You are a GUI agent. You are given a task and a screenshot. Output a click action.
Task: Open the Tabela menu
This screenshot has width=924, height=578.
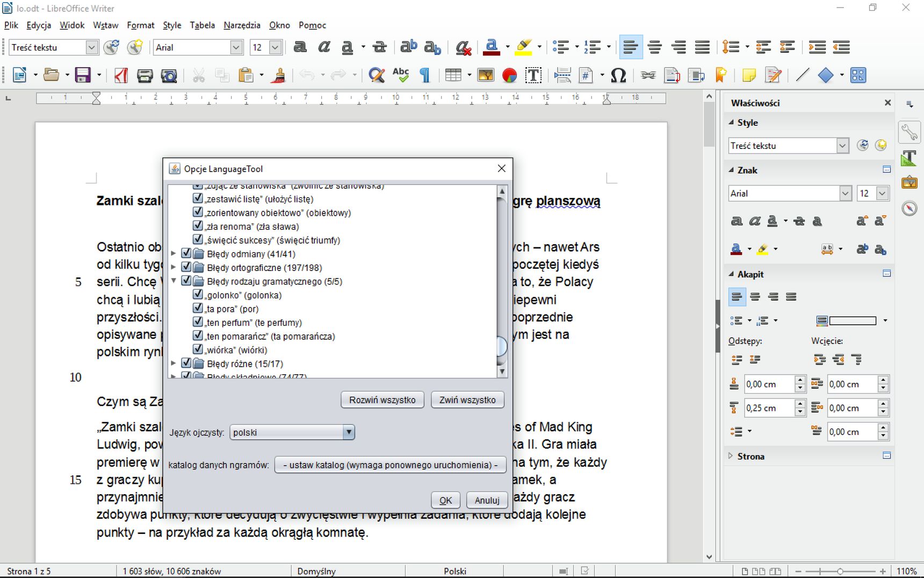pos(202,25)
